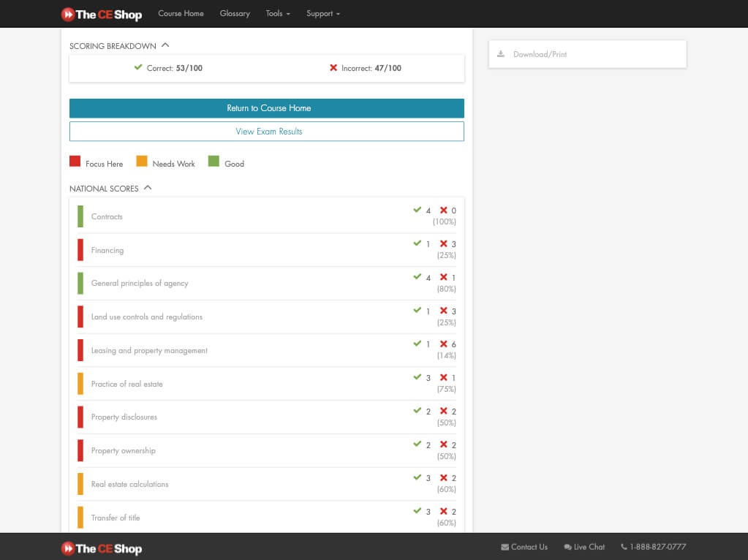This screenshot has height=560, width=748.
Task: Select Real estate calculations row
Action: 267,484
